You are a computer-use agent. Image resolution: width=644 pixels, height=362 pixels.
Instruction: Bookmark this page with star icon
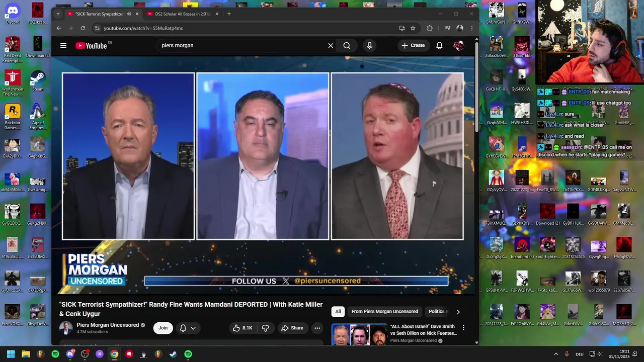pyautogui.click(x=413, y=28)
